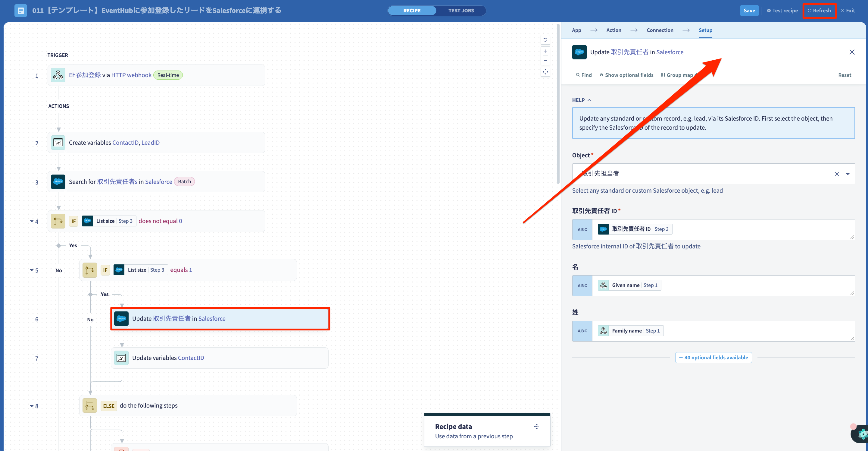The image size is (868, 451).
Task: Select the RECIPE tab
Action: 412,11
